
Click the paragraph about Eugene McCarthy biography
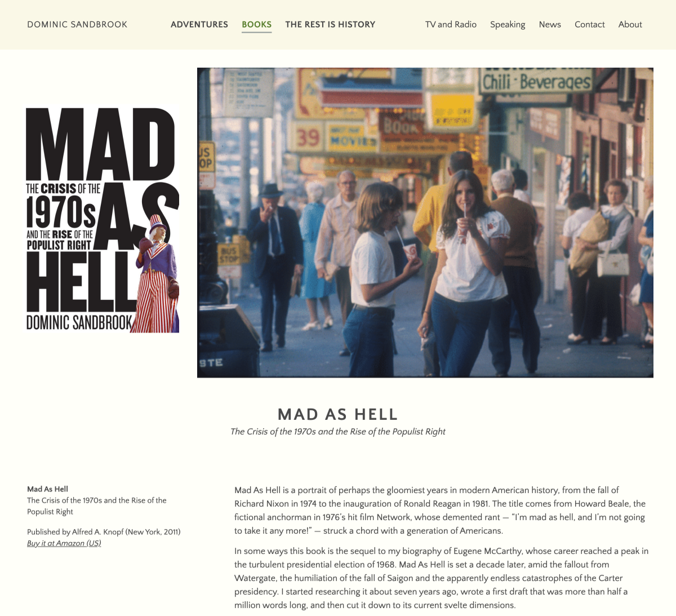click(442, 578)
